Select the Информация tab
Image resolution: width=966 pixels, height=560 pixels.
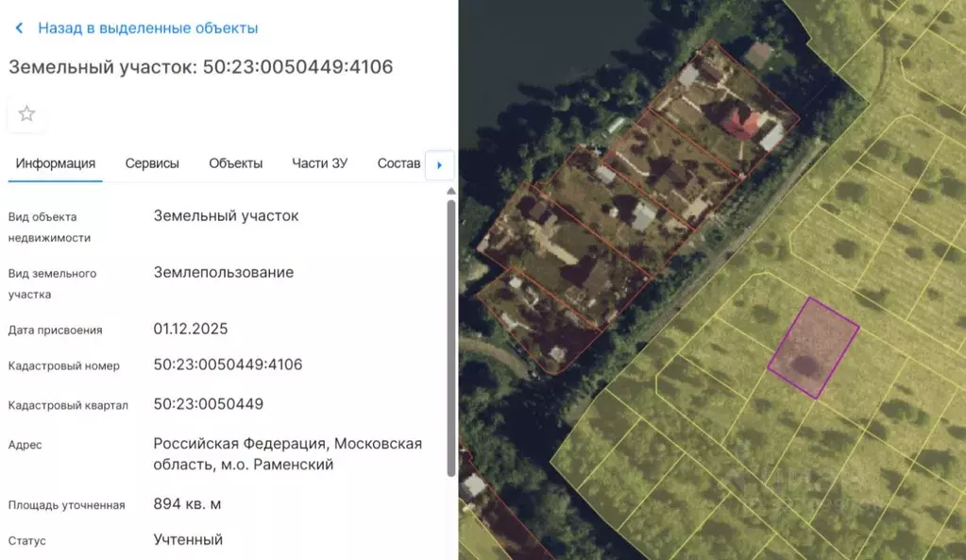coord(55,162)
